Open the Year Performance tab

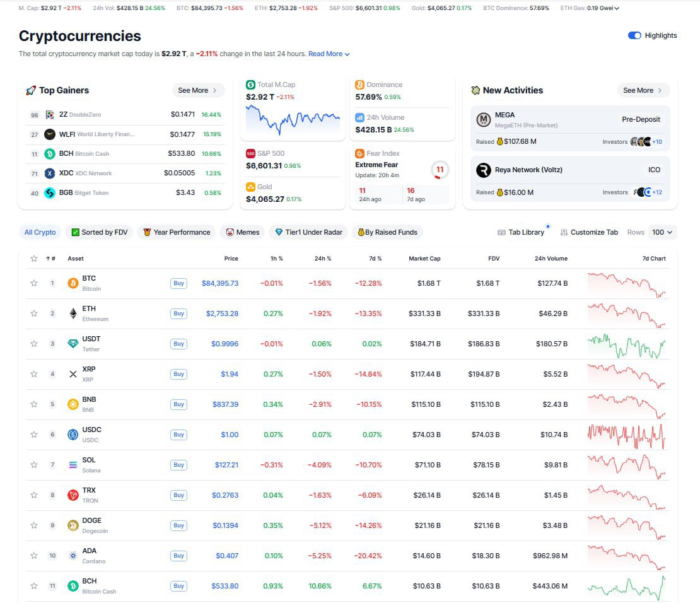tap(177, 232)
